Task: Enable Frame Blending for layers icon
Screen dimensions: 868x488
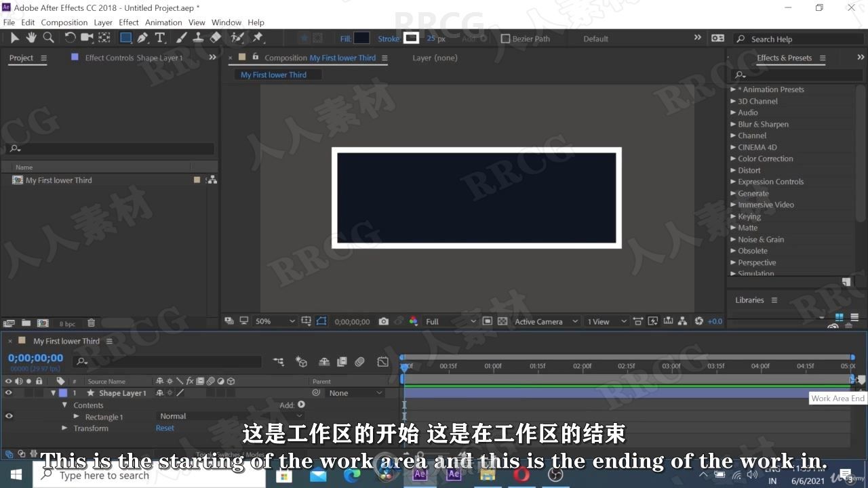Action: (342, 362)
